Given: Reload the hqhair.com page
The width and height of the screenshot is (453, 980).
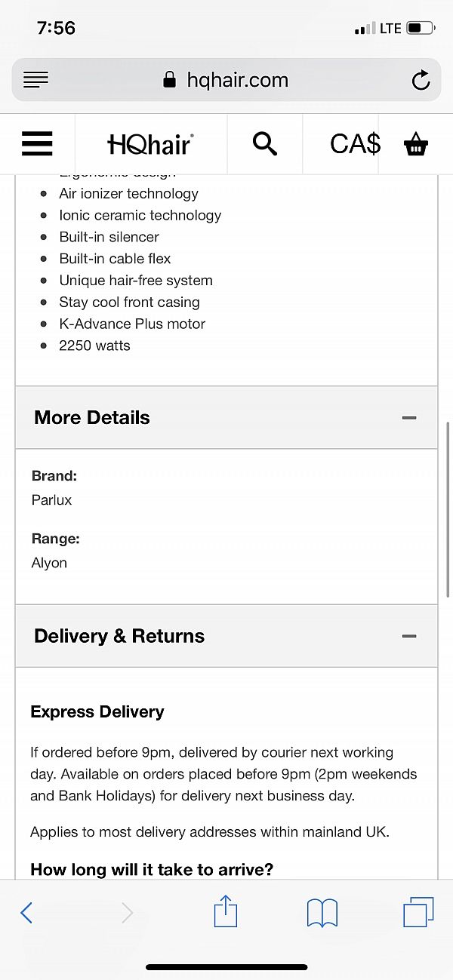Looking at the screenshot, I should (x=421, y=79).
